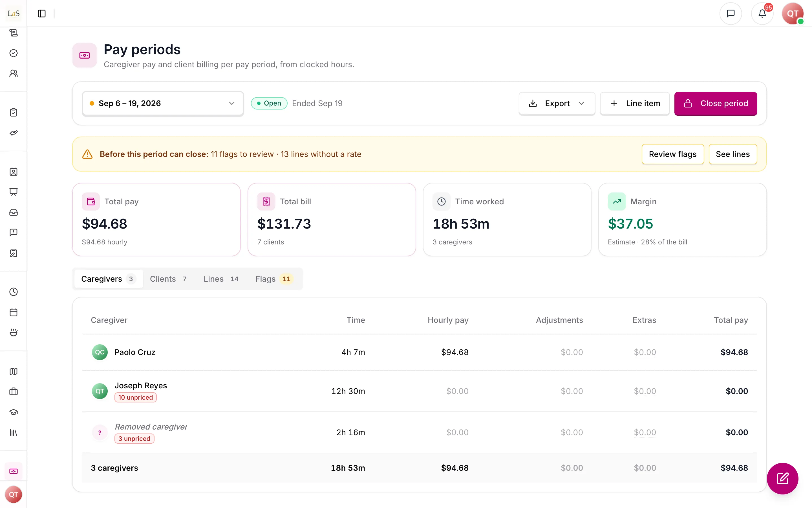The width and height of the screenshot is (812, 508).
Task: Open the library books sidebar icon
Action: 14,432
